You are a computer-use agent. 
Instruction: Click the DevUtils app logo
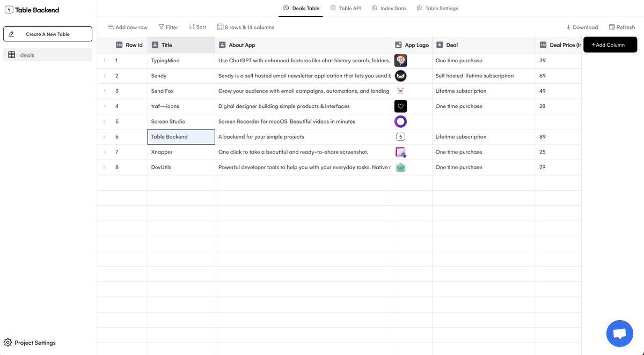tap(400, 167)
